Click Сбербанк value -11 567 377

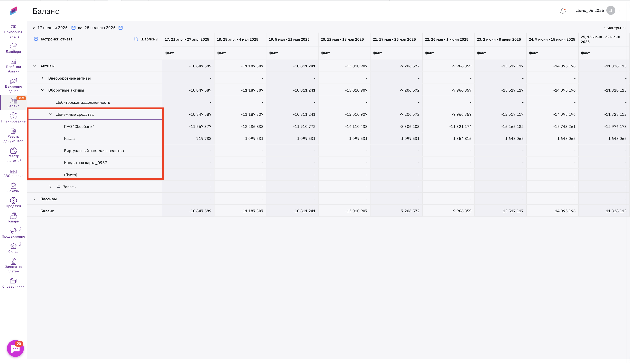[x=200, y=127]
